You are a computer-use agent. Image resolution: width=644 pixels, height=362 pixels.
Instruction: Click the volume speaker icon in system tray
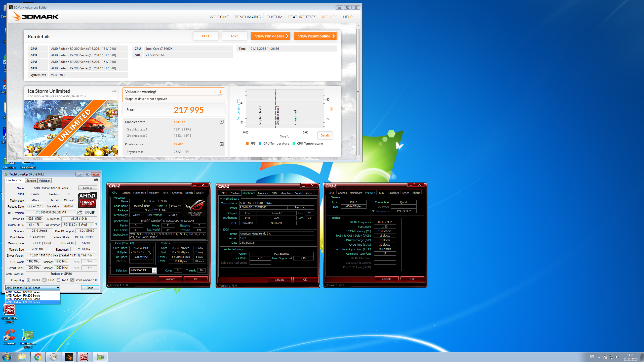(617, 357)
